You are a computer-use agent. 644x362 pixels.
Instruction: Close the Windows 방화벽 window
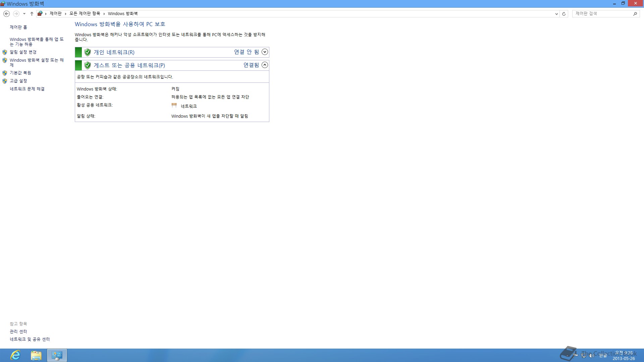point(636,3)
